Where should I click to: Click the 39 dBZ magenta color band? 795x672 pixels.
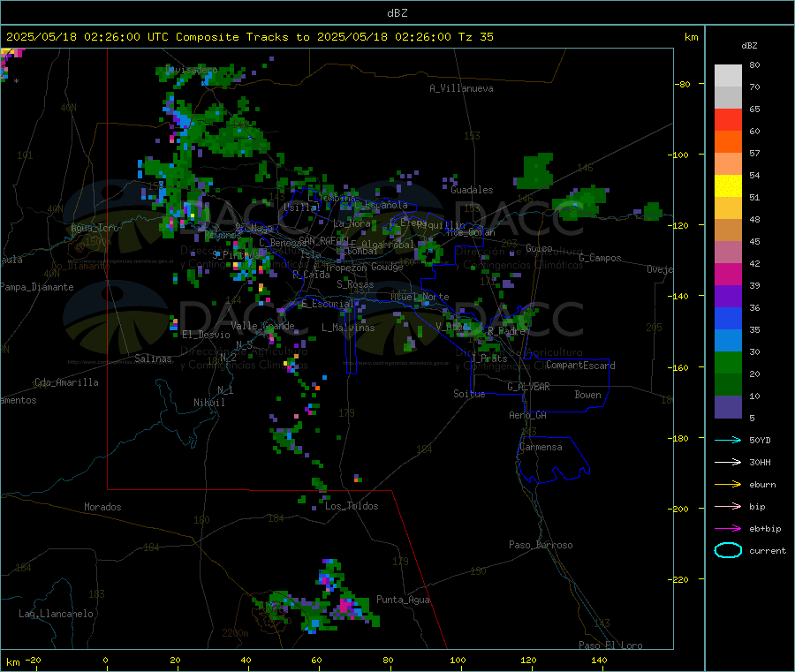[x=728, y=274]
